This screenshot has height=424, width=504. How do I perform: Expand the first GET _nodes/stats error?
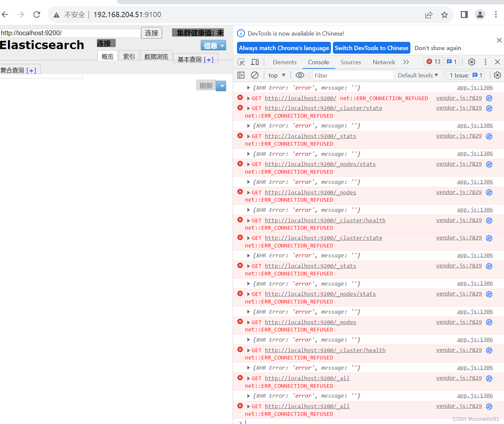[249, 164]
